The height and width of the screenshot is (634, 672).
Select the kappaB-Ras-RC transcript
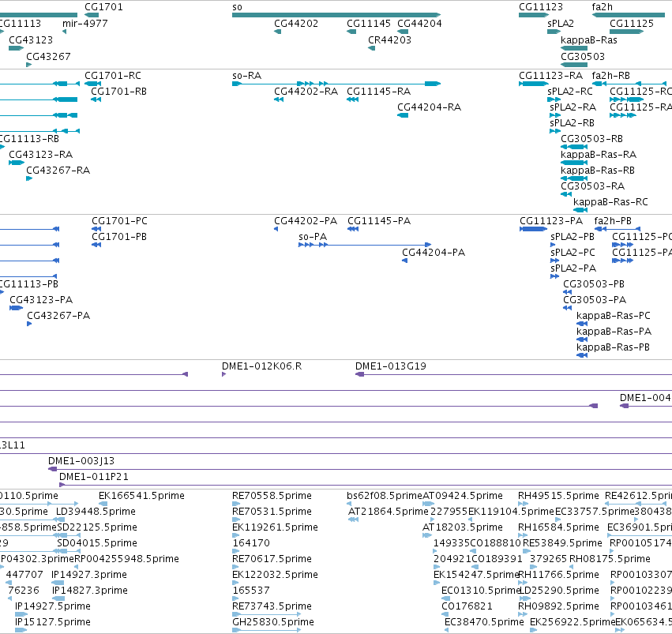coord(580,210)
